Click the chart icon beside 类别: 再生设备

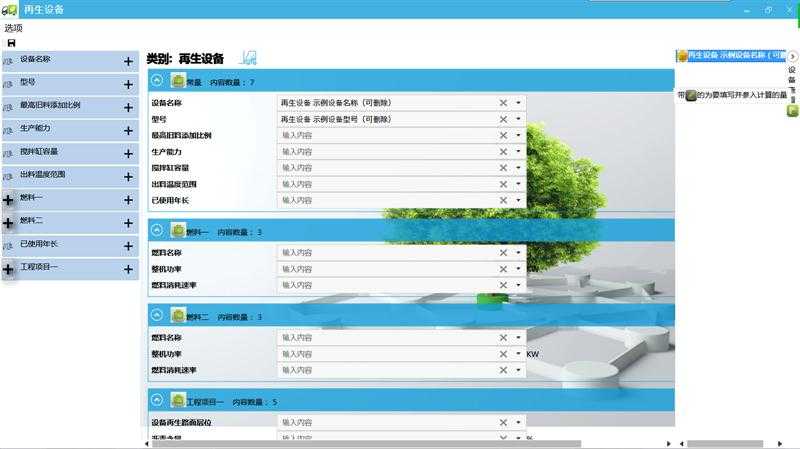coord(248,58)
